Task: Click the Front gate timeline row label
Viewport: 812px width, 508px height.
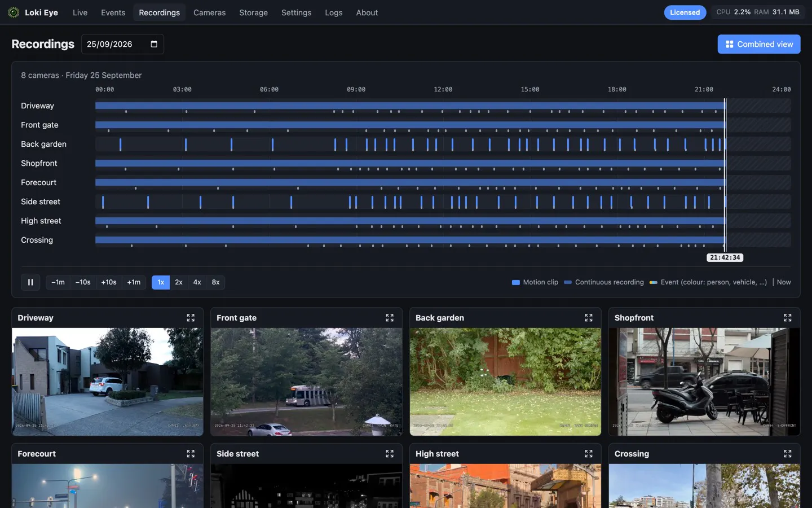Action: coord(39,125)
